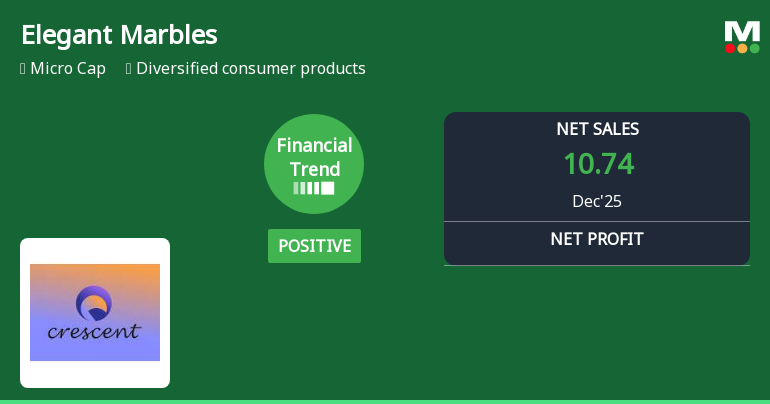Select the Micro Cap label
The image size is (770, 404).
click(x=68, y=69)
